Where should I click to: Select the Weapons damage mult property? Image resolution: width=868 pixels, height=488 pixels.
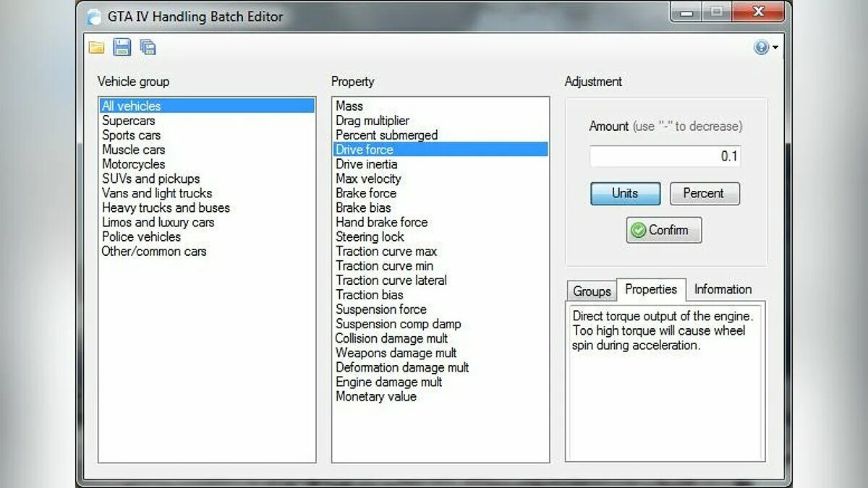pyautogui.click(x=441, y=353)
